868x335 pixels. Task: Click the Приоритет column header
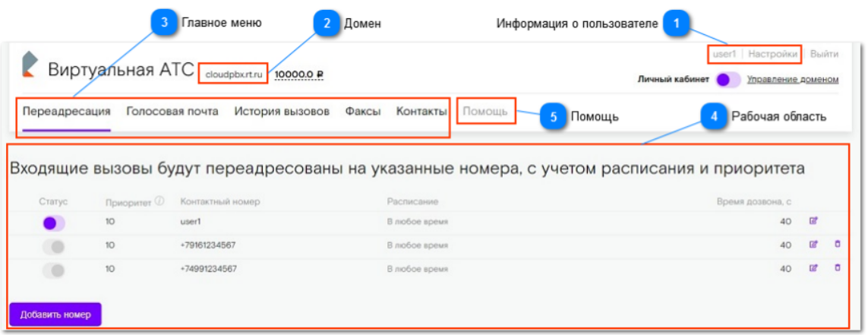[x=129, y=202]
